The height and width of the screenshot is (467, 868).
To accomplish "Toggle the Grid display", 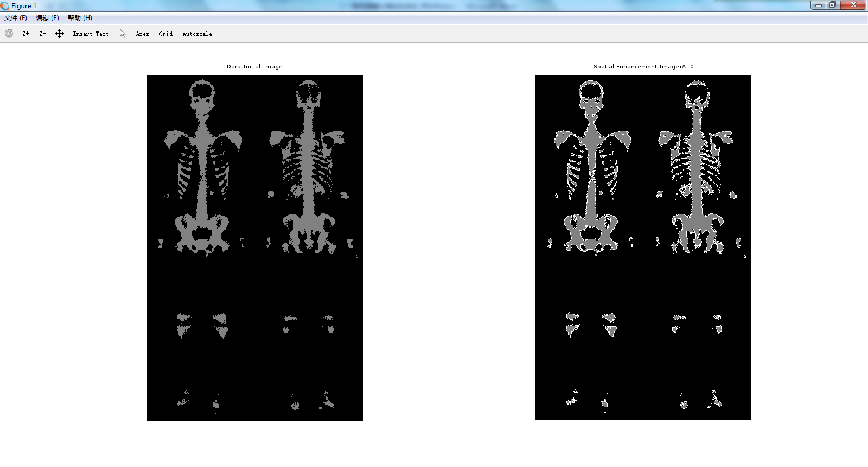I will click(x=165, y=34).
